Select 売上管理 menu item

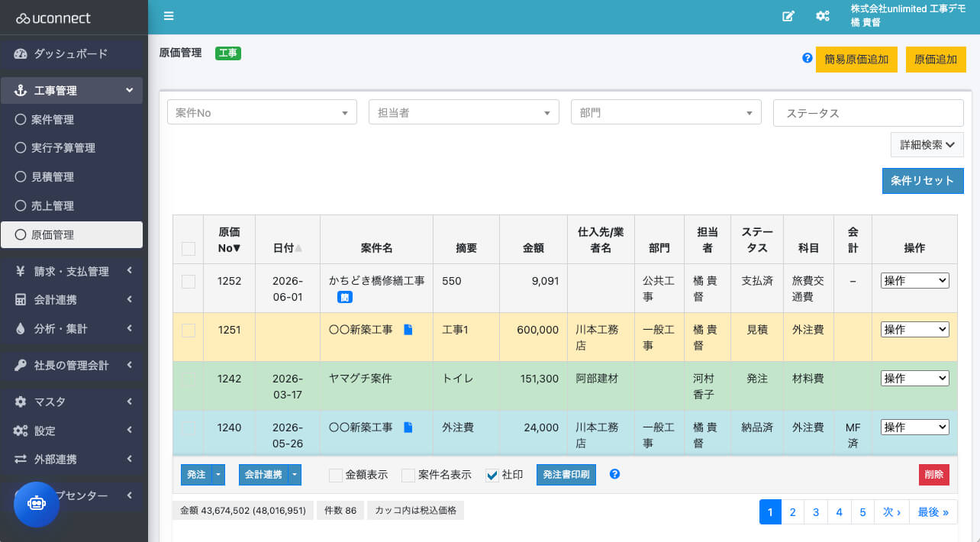coord(72,206)
